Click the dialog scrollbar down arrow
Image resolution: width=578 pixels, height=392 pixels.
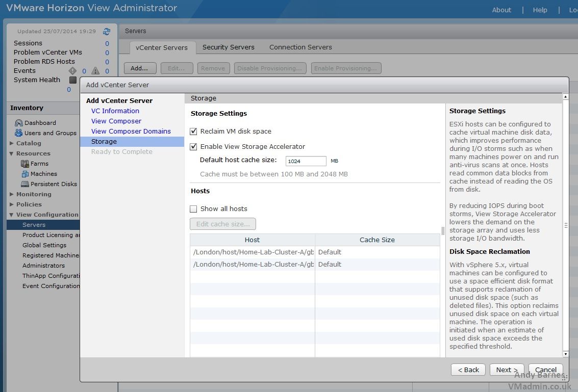tap(565, 354)
